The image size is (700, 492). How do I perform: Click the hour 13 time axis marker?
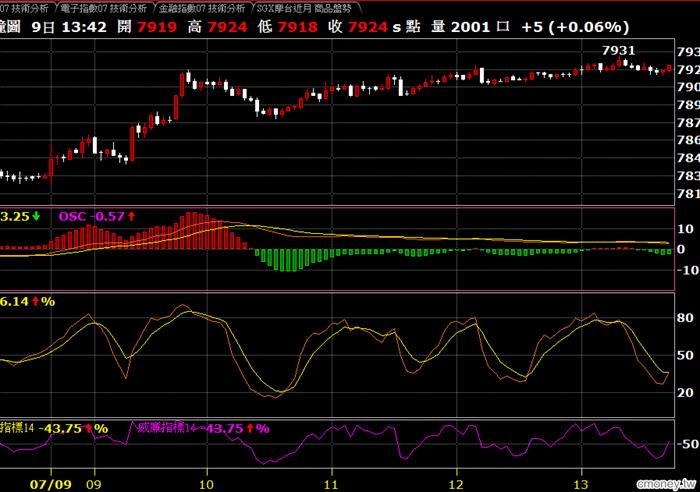581,484
